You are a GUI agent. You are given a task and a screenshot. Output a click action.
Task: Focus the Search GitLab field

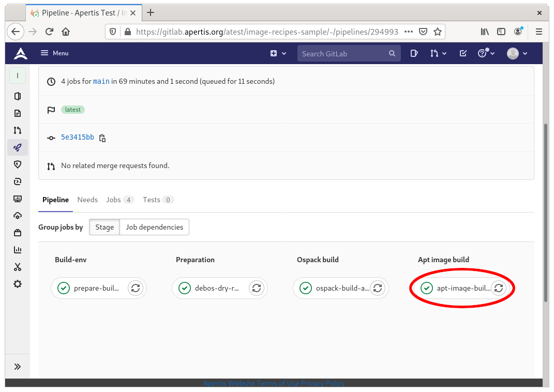click(x=349, y=53)
